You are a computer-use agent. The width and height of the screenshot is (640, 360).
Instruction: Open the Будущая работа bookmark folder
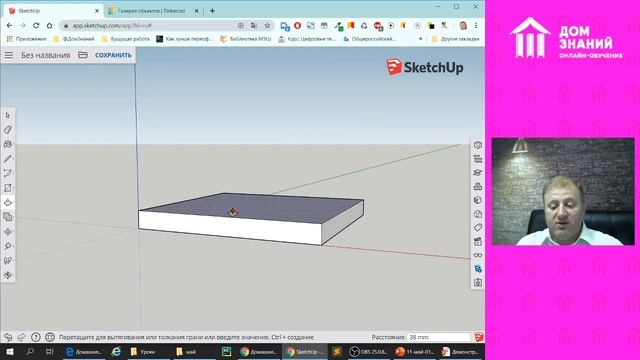coord(126,39)
